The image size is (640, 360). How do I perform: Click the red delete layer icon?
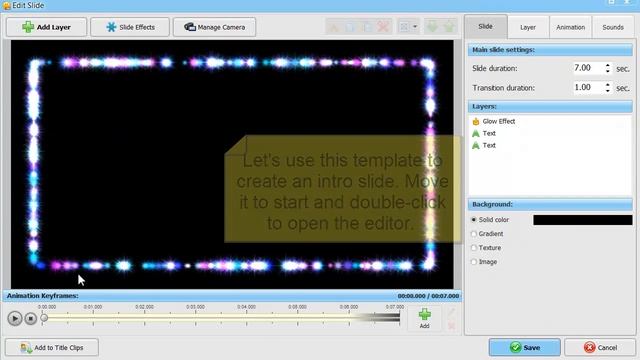click(x=383, y=27)
